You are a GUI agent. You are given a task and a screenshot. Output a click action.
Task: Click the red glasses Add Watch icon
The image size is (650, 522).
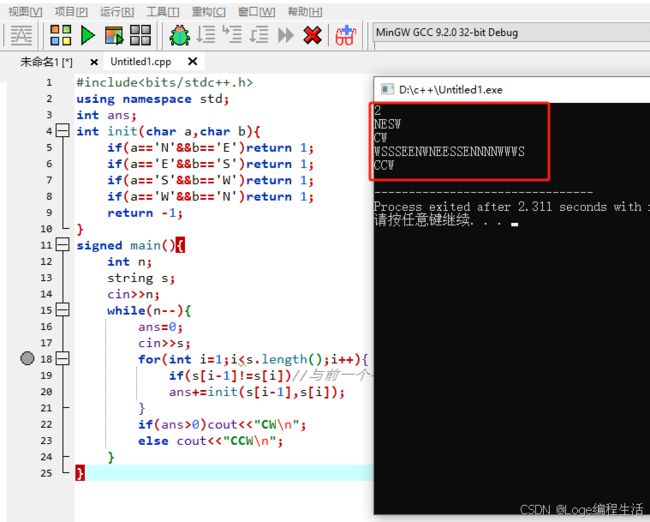pos(346,35)
